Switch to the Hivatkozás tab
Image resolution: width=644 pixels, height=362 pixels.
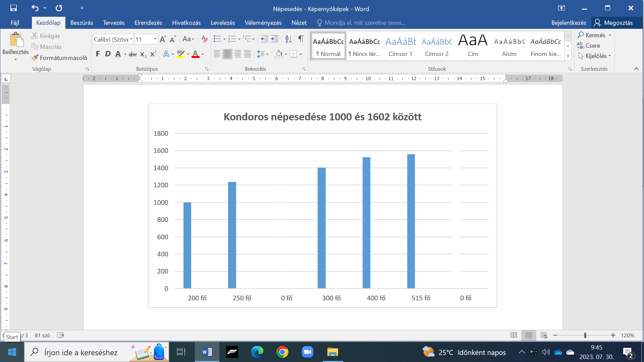pos(186,22)
